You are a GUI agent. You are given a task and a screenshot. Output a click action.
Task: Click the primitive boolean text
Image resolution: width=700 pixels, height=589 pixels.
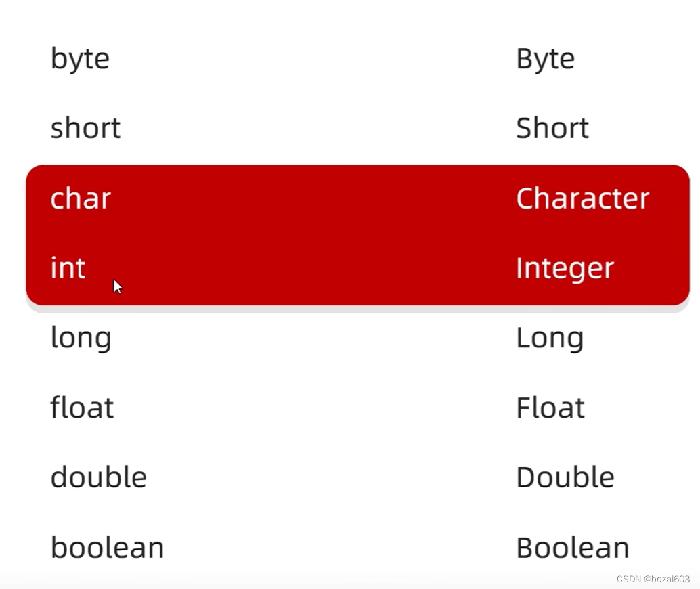pos(107,546)
